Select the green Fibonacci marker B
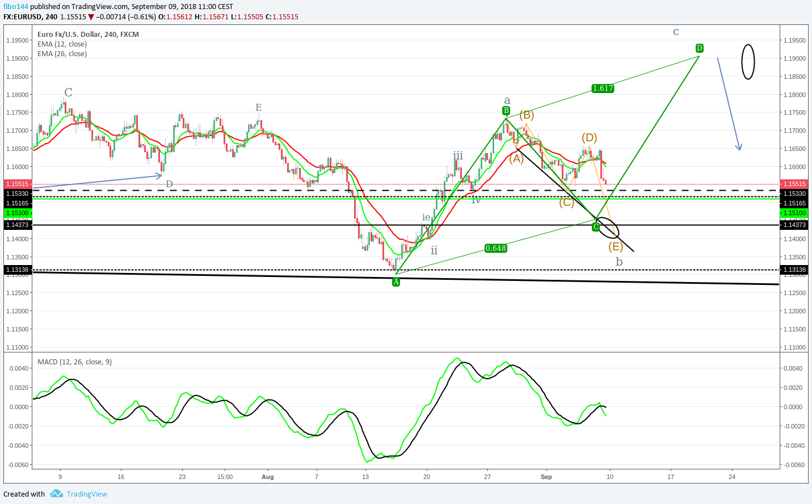Image resolution: width=812 pixels, height=504 pixels. (506, 111)
